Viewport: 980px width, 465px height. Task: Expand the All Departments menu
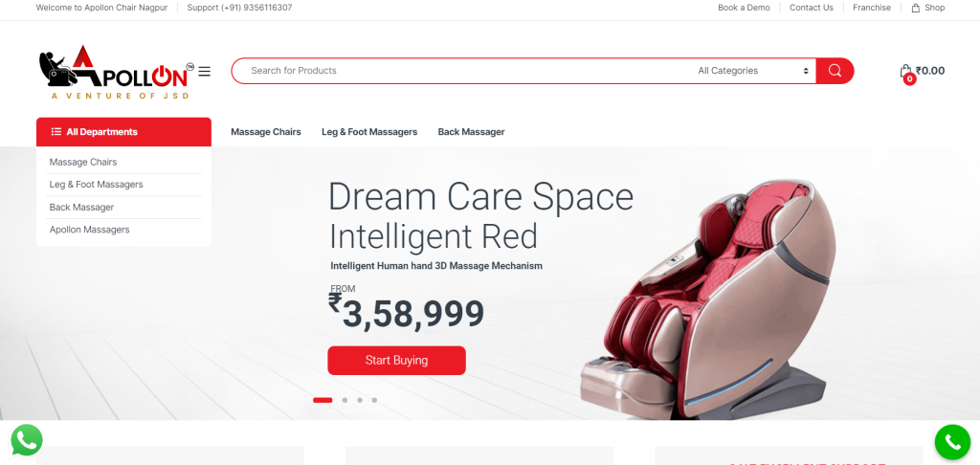coord(123,132)
